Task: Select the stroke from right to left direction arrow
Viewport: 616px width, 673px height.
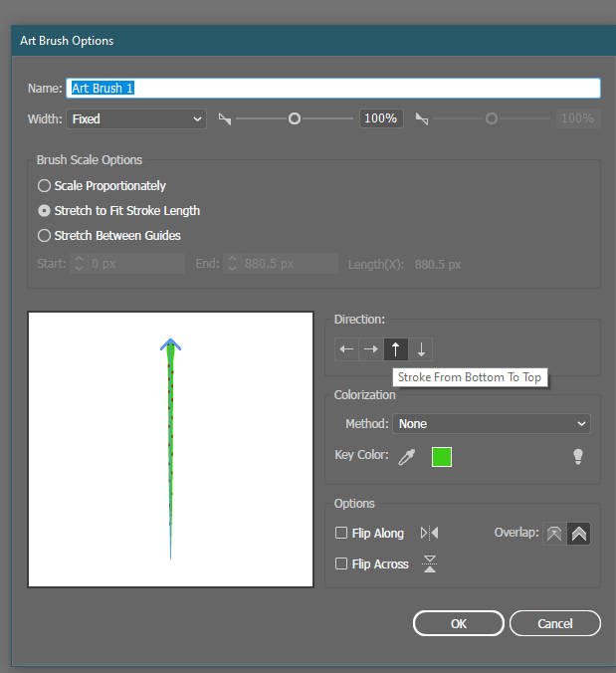Action: 346,349
